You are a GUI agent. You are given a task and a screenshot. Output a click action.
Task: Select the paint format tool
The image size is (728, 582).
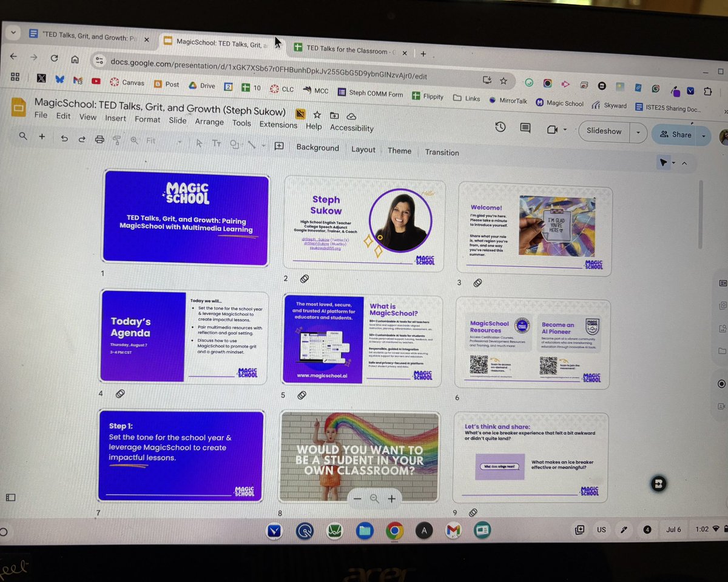coord(116,140)
